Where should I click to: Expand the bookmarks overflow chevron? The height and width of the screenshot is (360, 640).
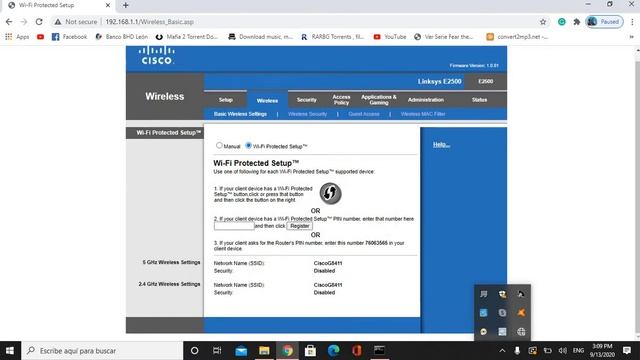[x=631, y=37]
